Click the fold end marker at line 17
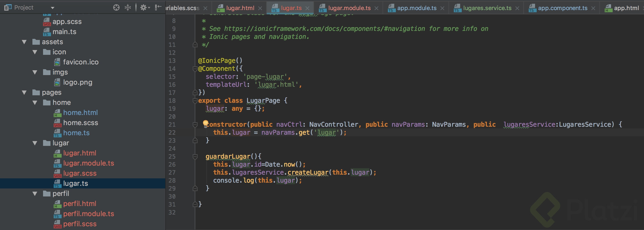 click(x=195, y=93)
